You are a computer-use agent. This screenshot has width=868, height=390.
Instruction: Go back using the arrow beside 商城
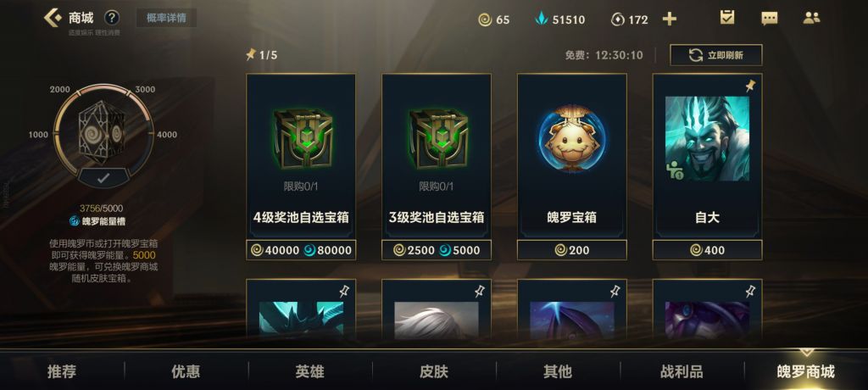tap(53, 18)
